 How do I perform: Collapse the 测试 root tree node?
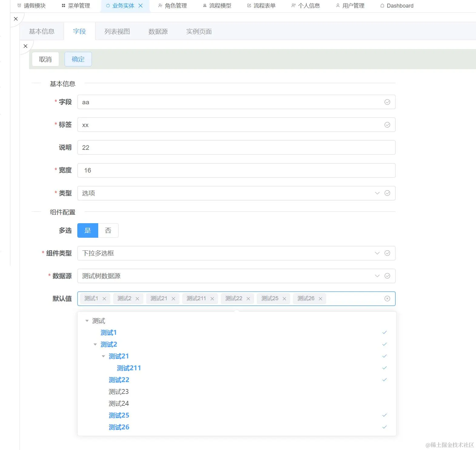[87, 321]
